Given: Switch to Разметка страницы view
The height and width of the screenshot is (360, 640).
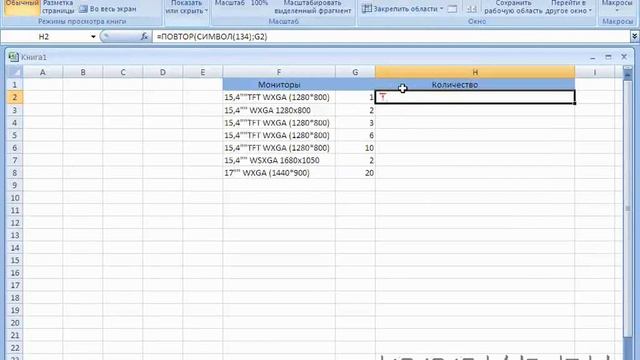Looking at the screenshot, I should (x=58, y=7).
